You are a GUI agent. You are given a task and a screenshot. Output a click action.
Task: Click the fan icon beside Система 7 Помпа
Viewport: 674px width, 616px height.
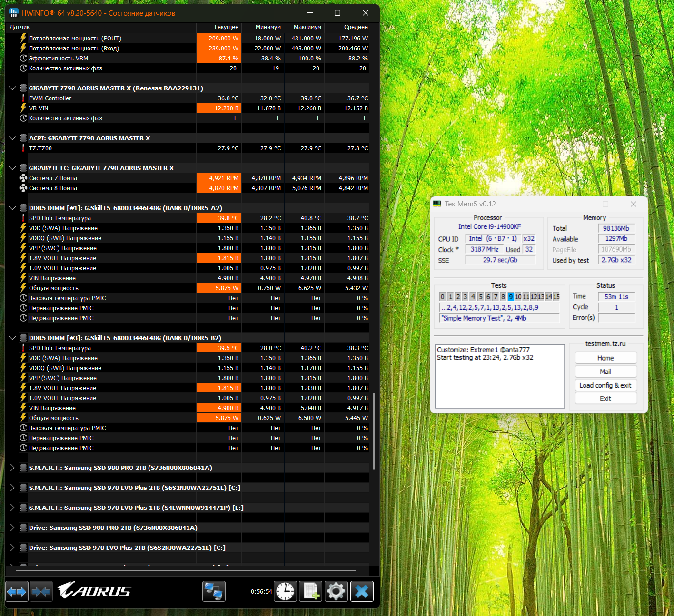coord(23,178)
